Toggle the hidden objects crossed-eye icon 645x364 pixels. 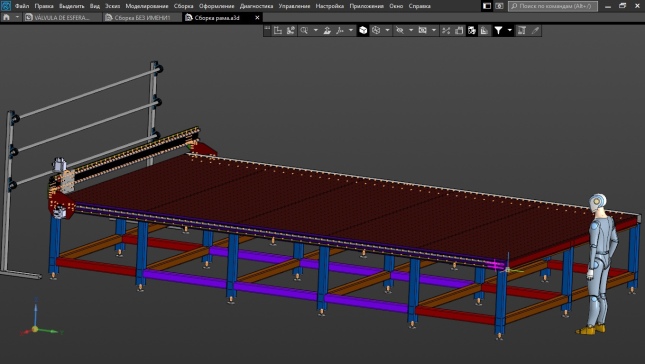click(x=399, y=30)
